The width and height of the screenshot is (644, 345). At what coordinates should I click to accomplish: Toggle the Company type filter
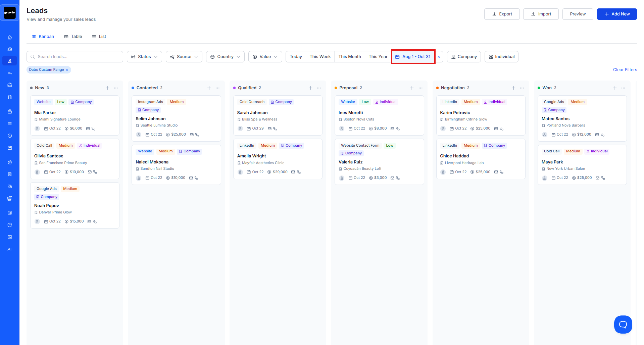(464, 57)
